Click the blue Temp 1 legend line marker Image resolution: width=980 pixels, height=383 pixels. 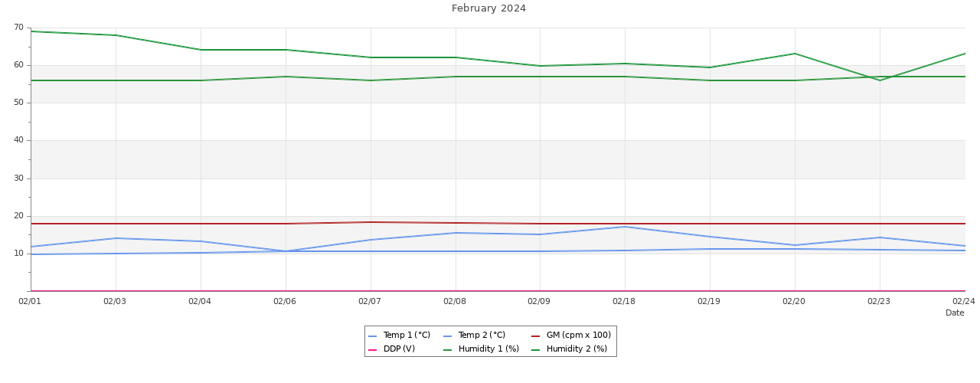(x=373, y=336)
